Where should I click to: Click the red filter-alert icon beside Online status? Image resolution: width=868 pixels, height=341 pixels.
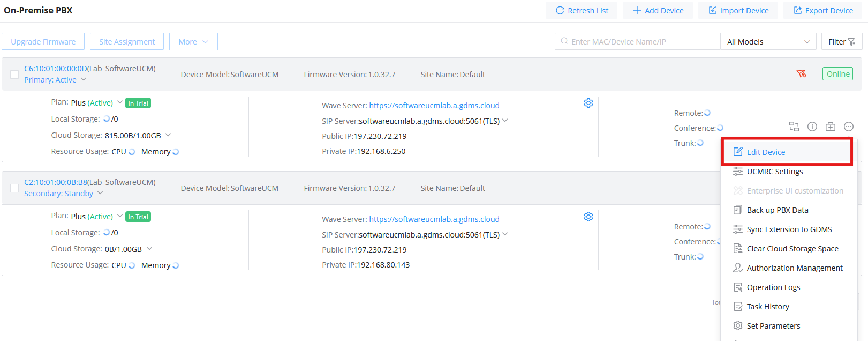tap(801, 74)
